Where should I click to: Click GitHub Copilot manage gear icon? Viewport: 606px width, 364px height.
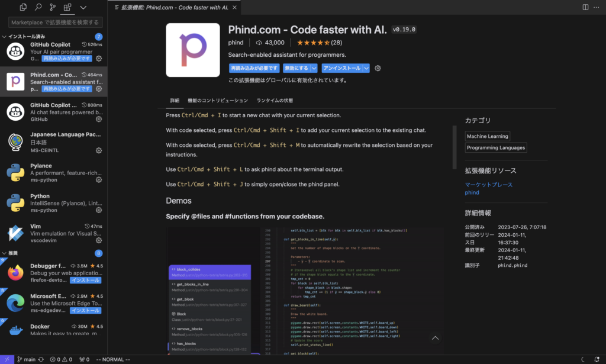click(99, 59)
